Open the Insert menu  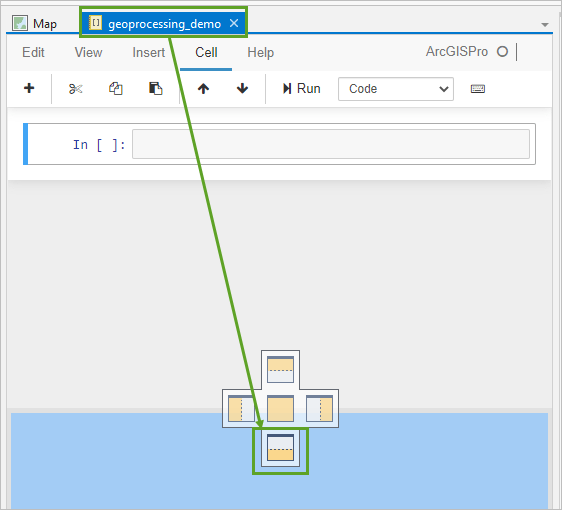[x=149, y=52]
